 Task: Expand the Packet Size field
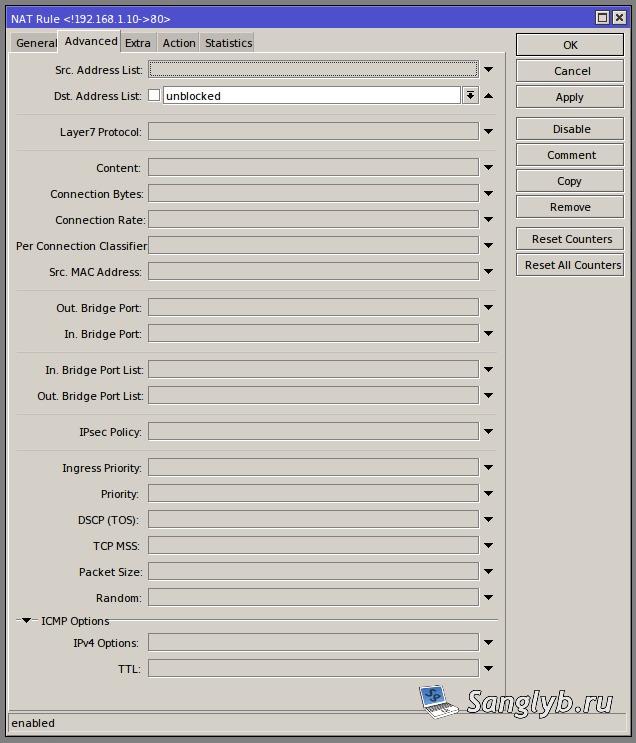coord(489,572)
